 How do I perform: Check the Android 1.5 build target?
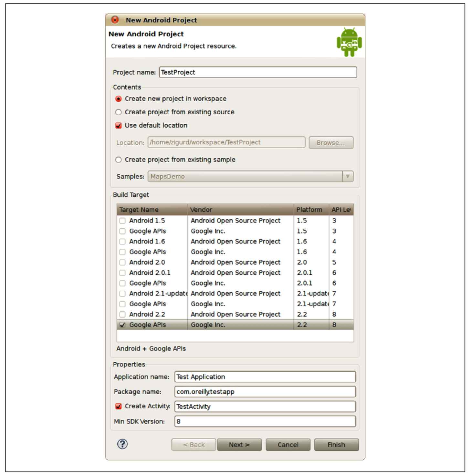tap(122, 221)
